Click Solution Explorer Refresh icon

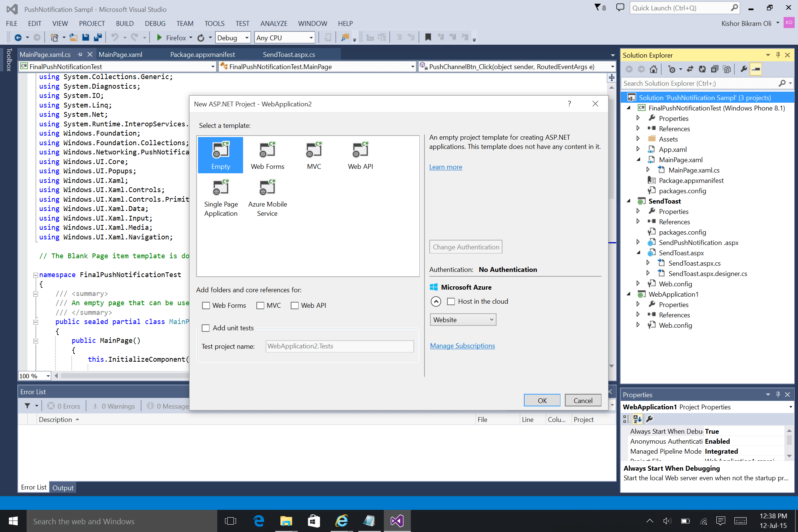702,69
